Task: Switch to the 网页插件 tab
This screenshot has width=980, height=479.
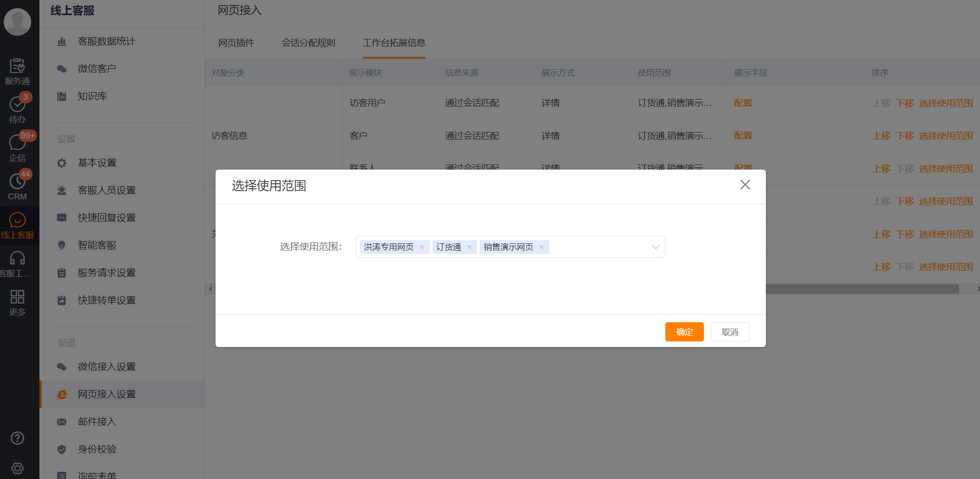Action: pyautogui.click(x=236, y=43)
